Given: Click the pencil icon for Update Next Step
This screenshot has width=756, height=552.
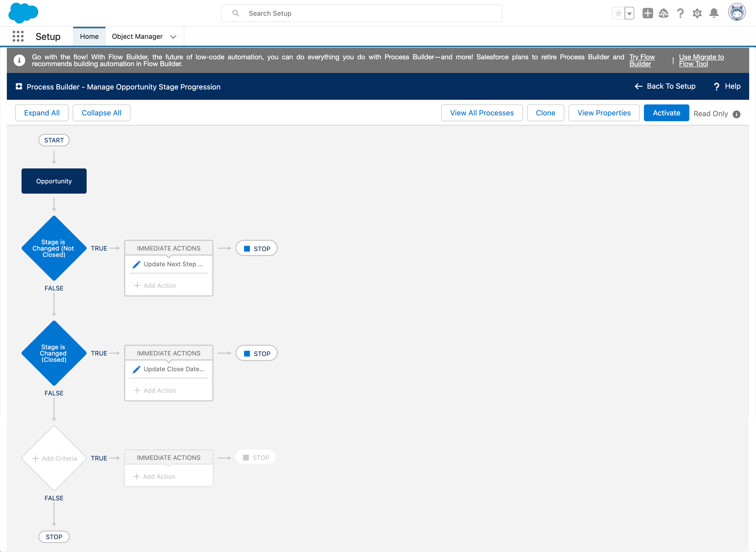Looking at the screenshot, I should [136, 264].
